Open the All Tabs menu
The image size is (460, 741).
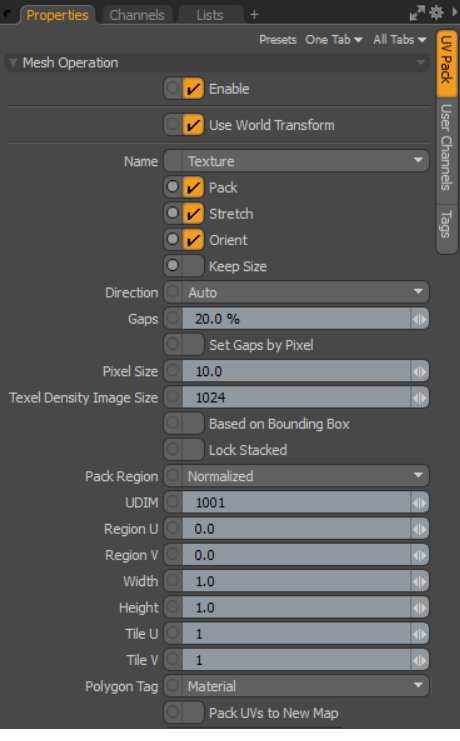399,40
